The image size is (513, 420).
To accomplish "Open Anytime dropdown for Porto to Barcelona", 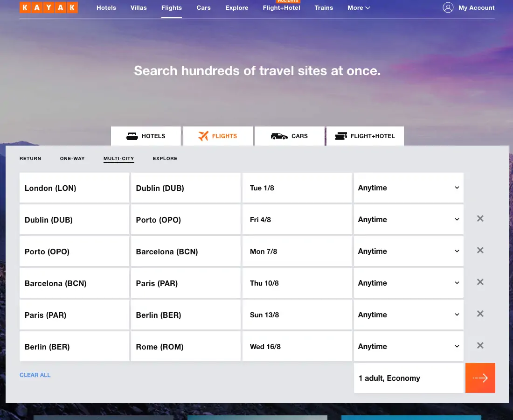I will tap(409, 252).
